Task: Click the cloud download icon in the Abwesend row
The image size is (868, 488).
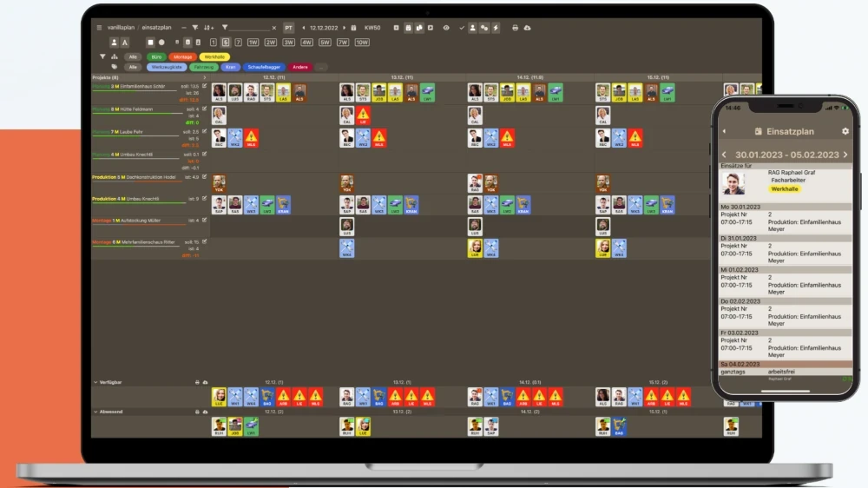Action: click(x=205, y=412)
